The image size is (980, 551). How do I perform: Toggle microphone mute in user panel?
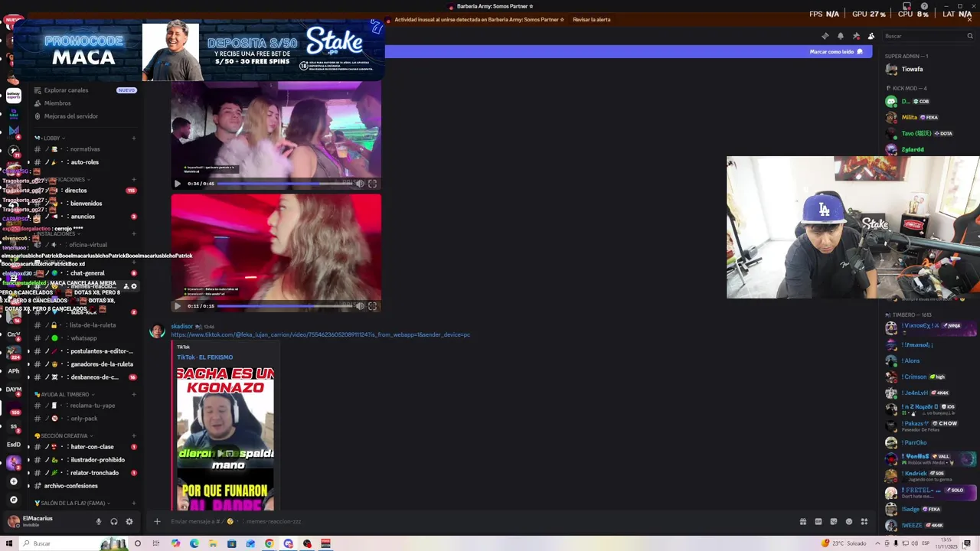pos(98,522)
